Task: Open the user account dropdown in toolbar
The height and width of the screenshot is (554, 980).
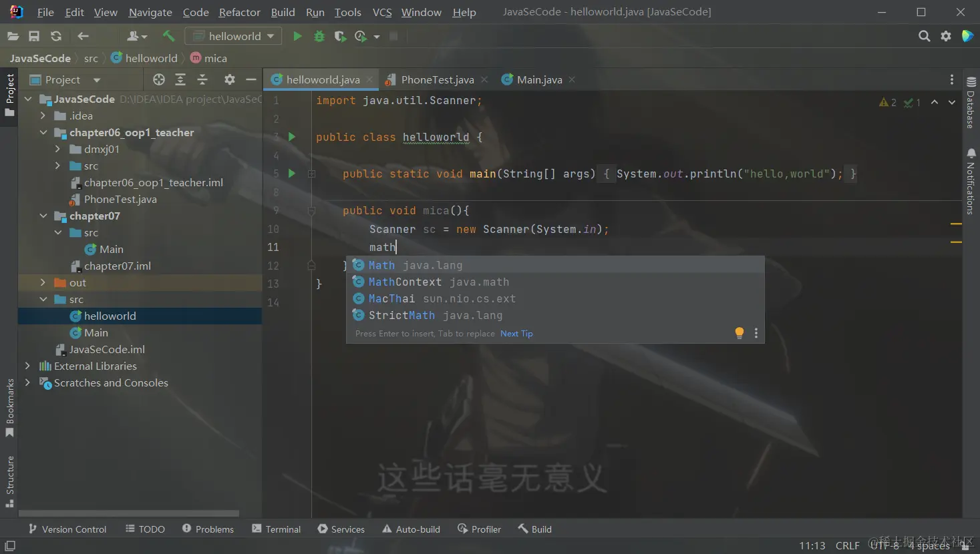Action: 137,36
